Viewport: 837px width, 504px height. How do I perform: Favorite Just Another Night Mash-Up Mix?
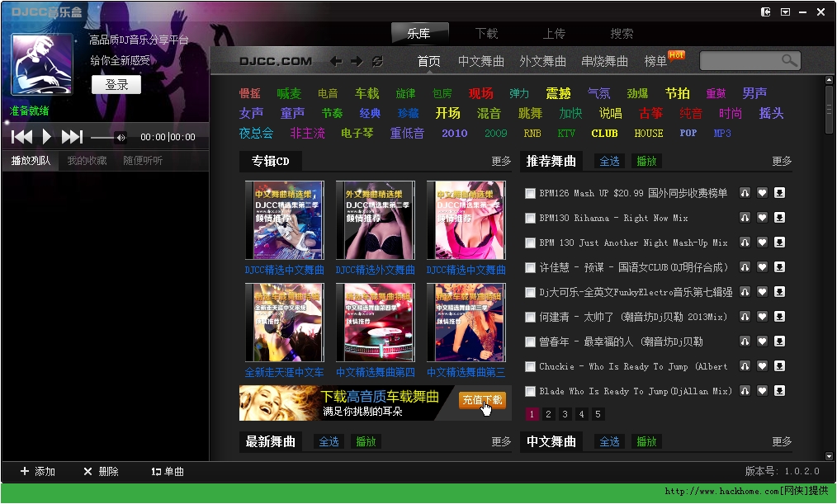(x=762, y=243)
